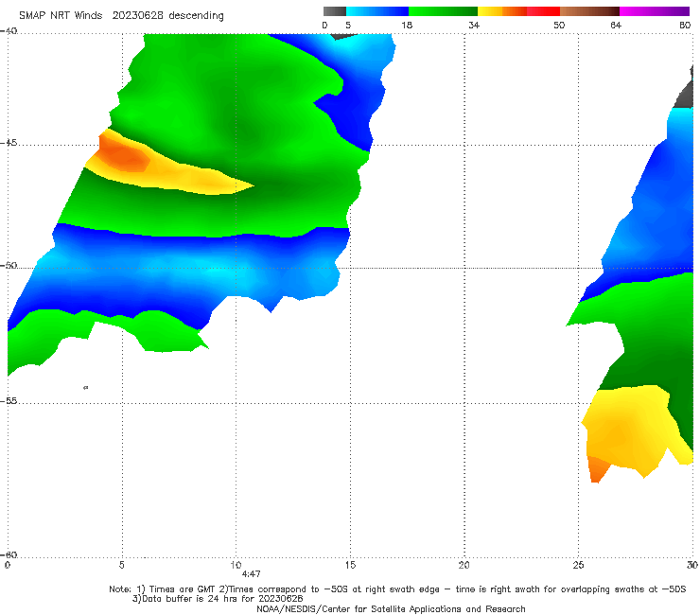Select the green segment of the color bar

click(443, 11)
